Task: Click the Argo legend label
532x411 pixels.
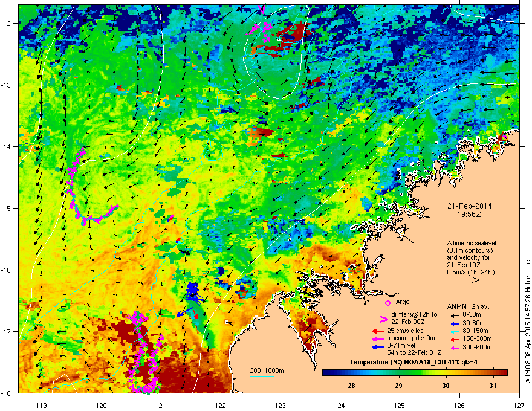Action: click(403, 302)
